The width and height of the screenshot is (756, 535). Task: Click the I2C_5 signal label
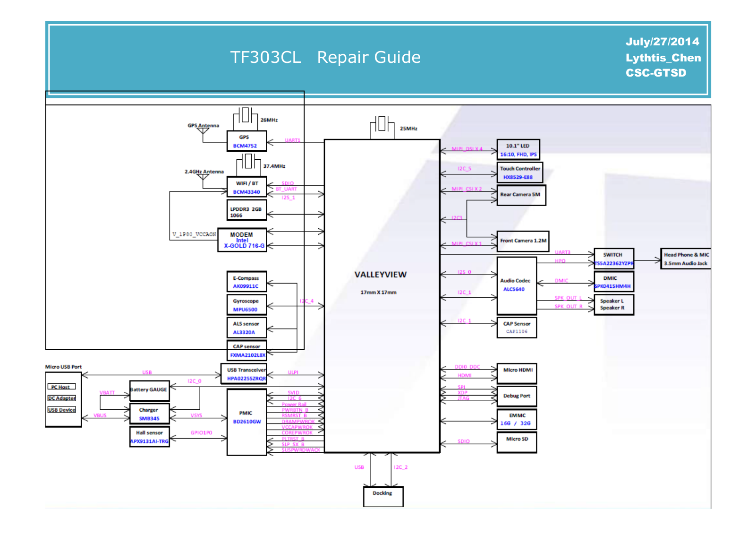click(464, 169)
